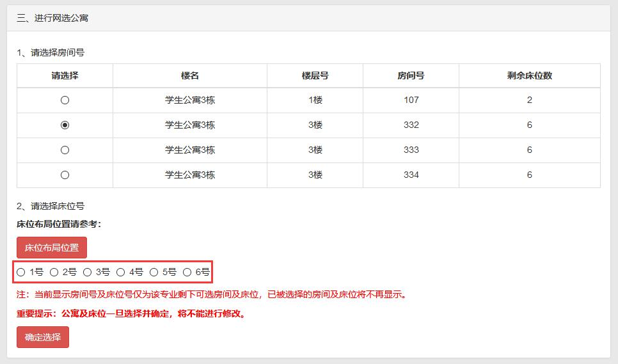Click the 剩余床位数 column header
The height and width of the screenshot is (364, 618).
[529, 75]
